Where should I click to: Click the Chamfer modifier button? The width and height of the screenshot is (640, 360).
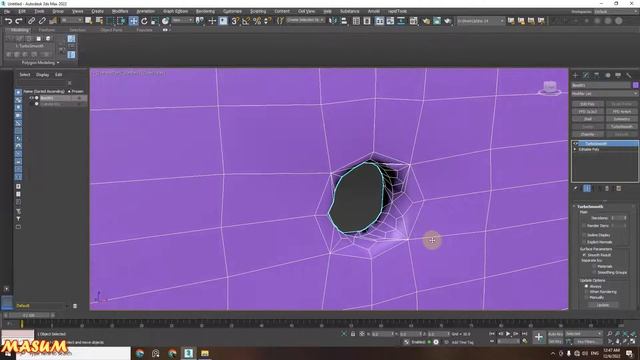(588, 134)
